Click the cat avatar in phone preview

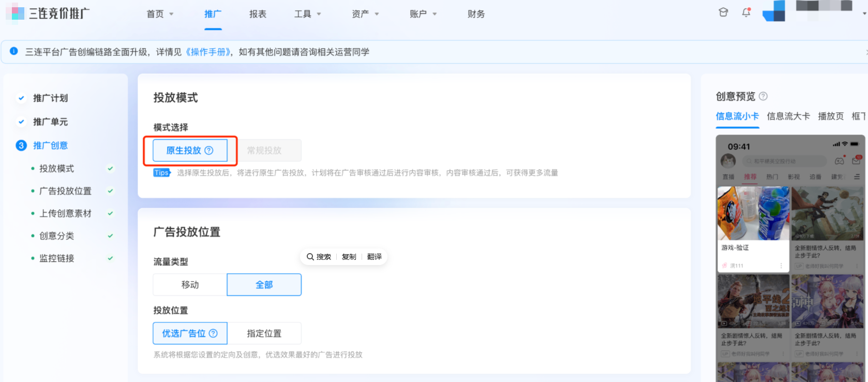click(728, 161)
